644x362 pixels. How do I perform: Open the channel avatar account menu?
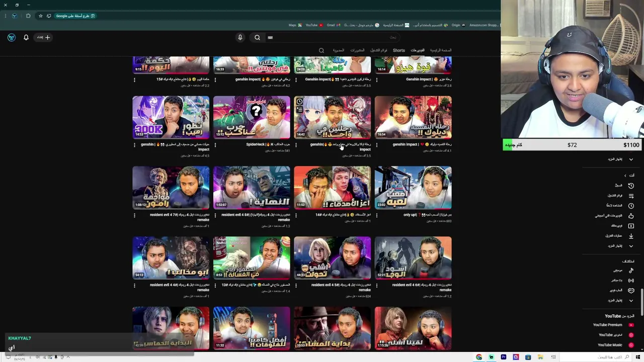pyautogui.click(x=12, y=37)
